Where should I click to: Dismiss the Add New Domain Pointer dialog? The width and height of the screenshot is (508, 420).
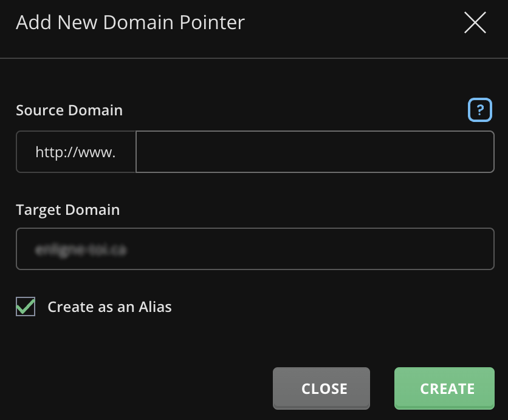click(x=475, y=23)
